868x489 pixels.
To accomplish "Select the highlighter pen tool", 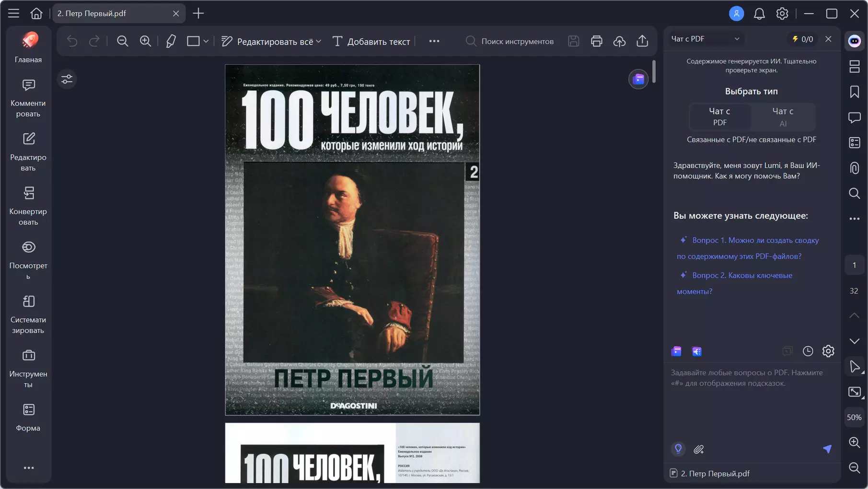I will pos(171,41).
